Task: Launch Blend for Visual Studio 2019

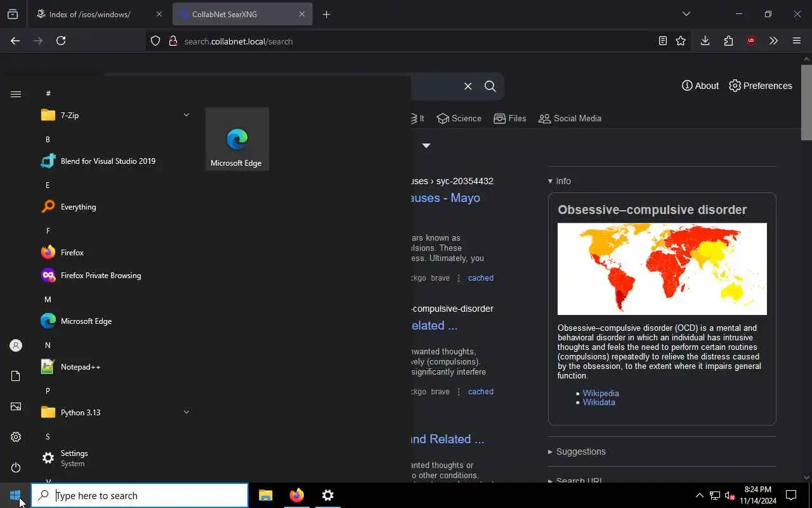Action: [115, 161]
